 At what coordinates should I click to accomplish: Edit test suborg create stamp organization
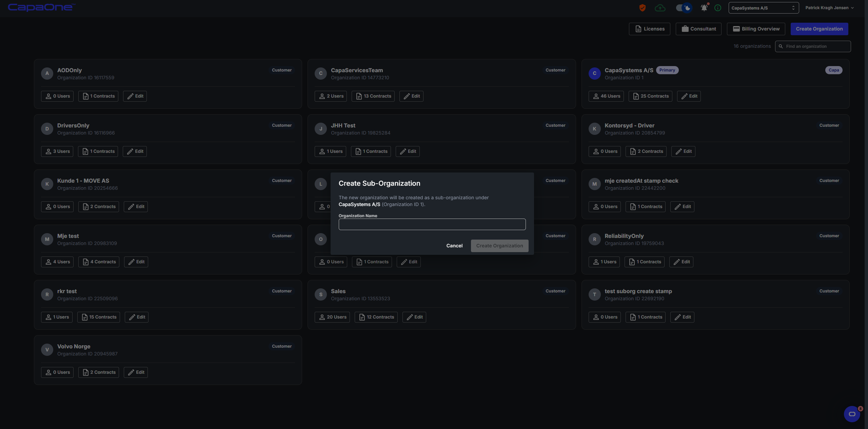click(x=682, y=317)
